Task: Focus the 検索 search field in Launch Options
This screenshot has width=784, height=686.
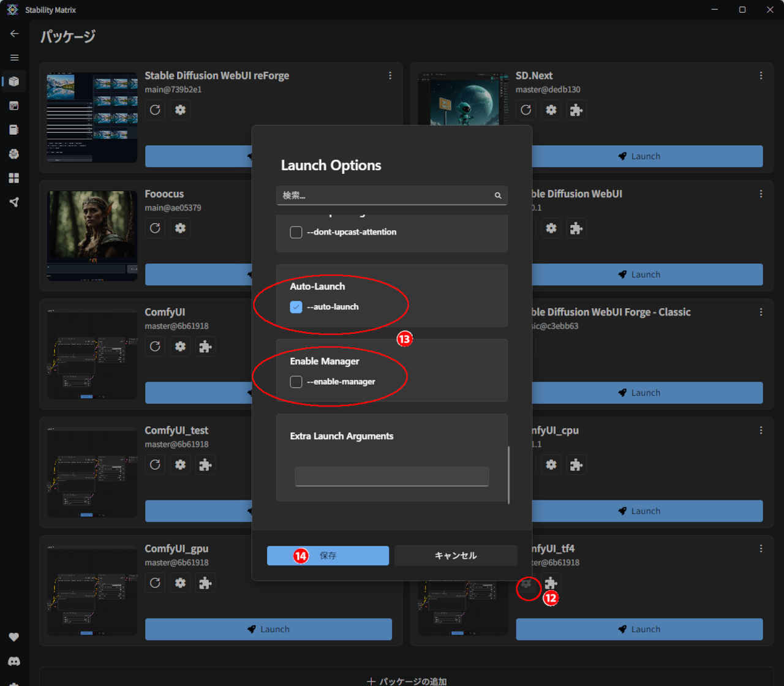Action: coord(392,195)
